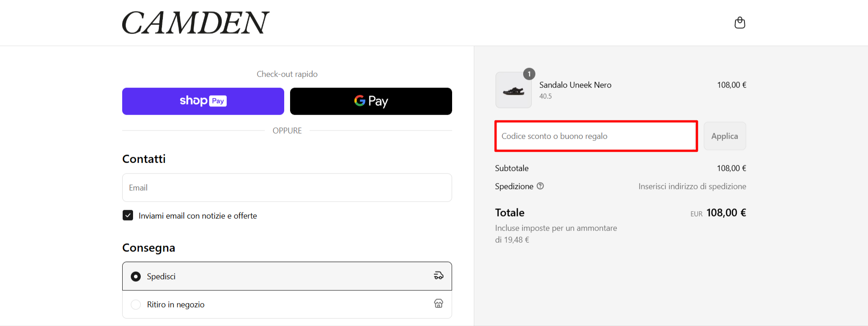Viewport: 868px width, 326px height.
Task: Click the store icon in Ritiro in negozio
Action: (439, 303)
